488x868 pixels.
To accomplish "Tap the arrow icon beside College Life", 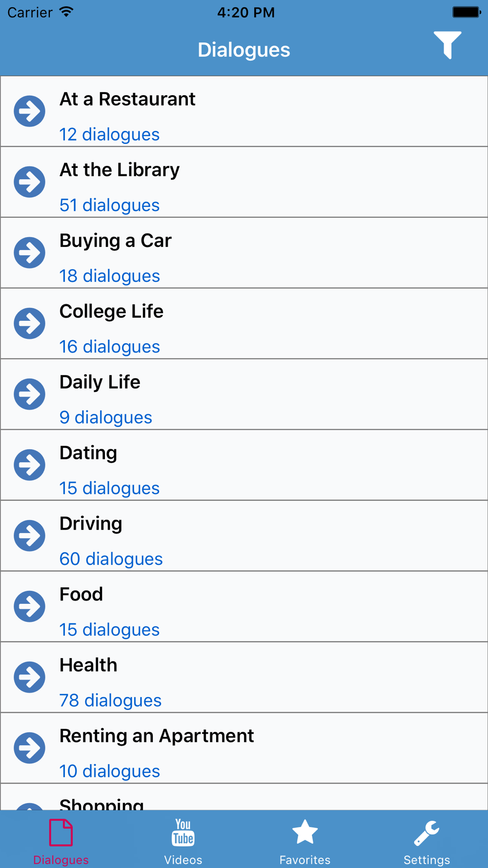I will [29, 324].
